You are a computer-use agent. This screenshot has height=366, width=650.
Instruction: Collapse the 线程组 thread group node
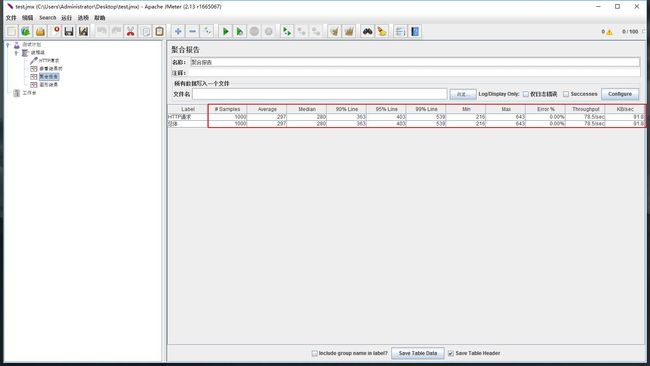(16, 53)
